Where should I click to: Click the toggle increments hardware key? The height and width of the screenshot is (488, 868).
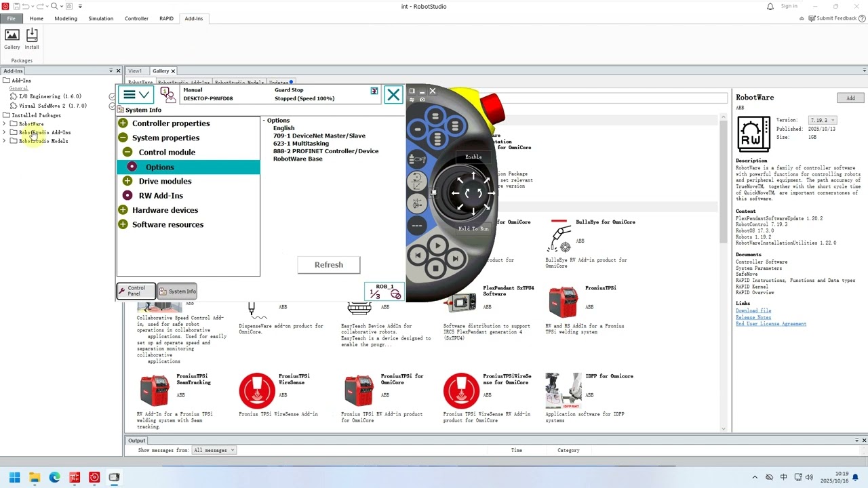[416, 225]
